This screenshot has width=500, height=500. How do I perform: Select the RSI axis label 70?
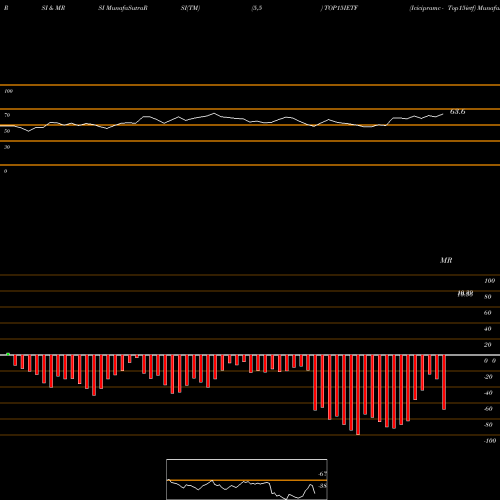pyautogui.click(x=7, y=115)
